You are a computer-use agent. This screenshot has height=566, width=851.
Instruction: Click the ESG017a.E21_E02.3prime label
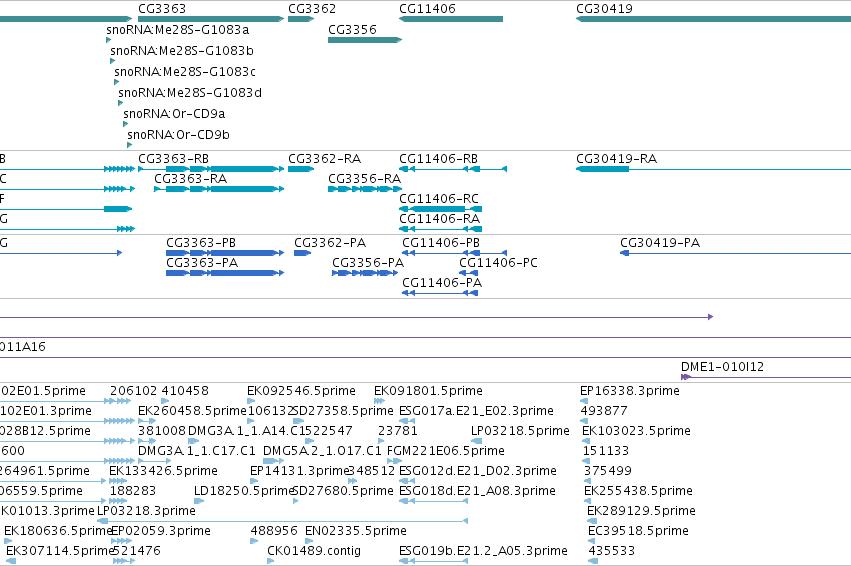476,411
